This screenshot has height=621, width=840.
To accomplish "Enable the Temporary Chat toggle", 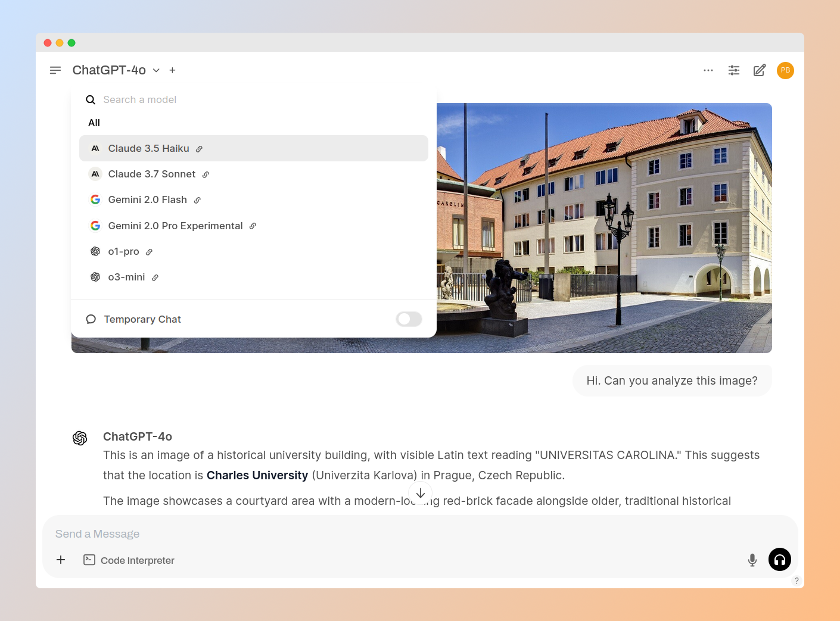I will click(x=409, y=319).
